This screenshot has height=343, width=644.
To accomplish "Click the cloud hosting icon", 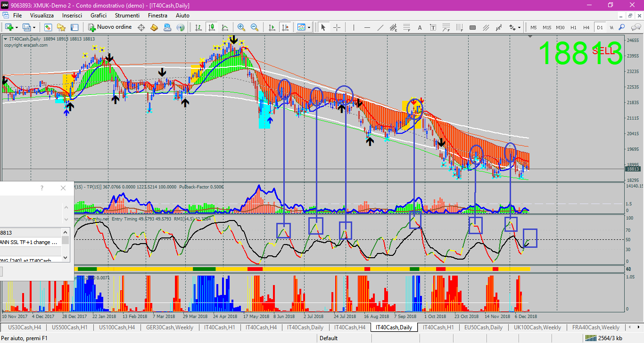I will click(x=167, y=27).
